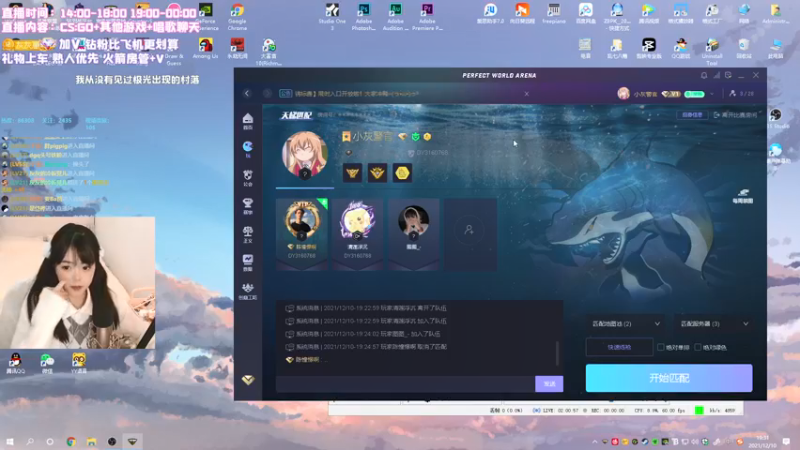Open freepiano desktop shortcut
The image size is (800, 450).
(554, 14)
